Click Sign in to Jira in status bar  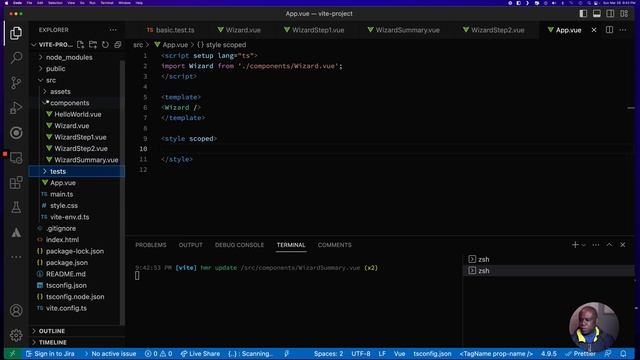(x=50, y=354)
